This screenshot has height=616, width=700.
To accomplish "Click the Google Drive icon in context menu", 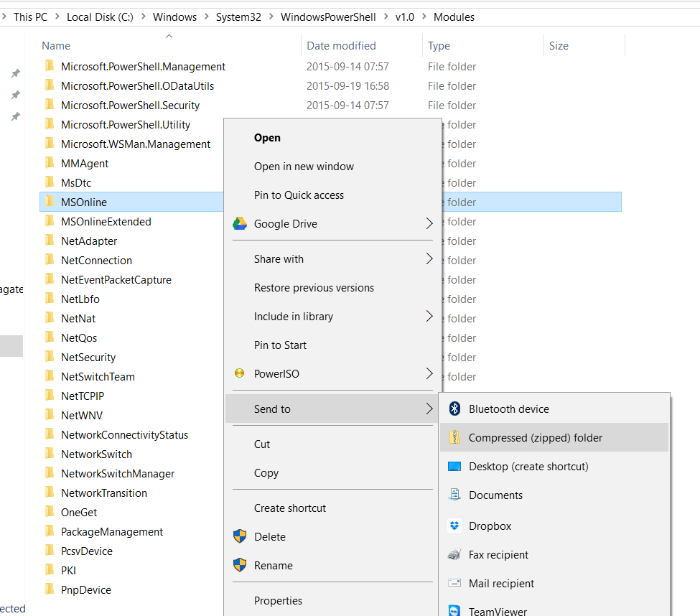I will pyautogui.click(x=240, y=223).
